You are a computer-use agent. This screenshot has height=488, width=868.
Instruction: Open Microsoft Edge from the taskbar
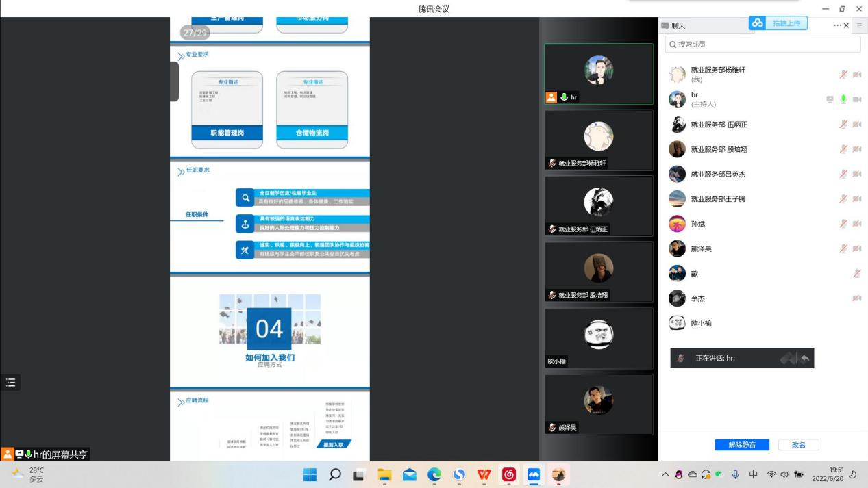pos(434,475)
